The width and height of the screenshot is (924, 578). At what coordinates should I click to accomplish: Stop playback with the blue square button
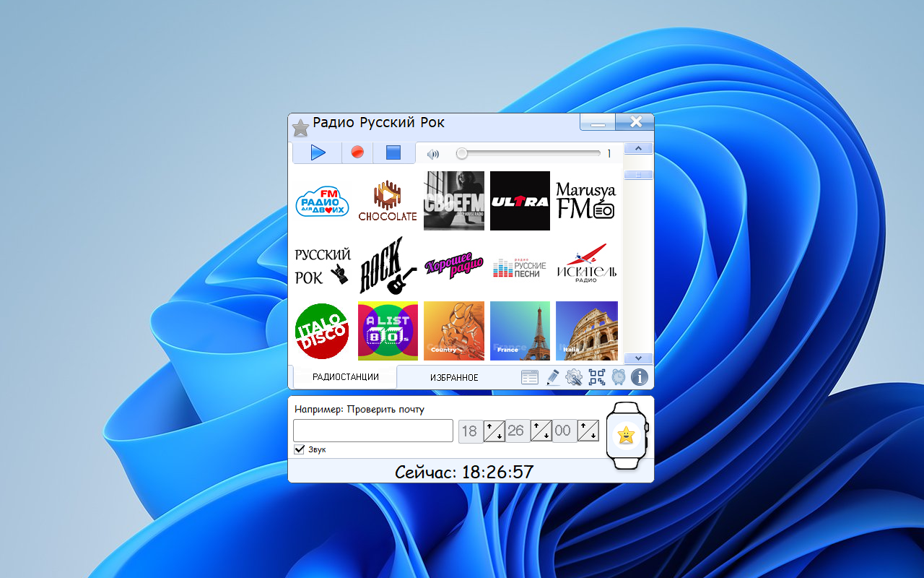[x=393, y=152]
